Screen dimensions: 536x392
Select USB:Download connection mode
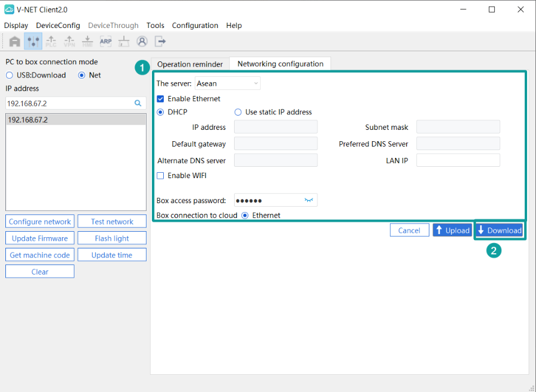point(36,75)
